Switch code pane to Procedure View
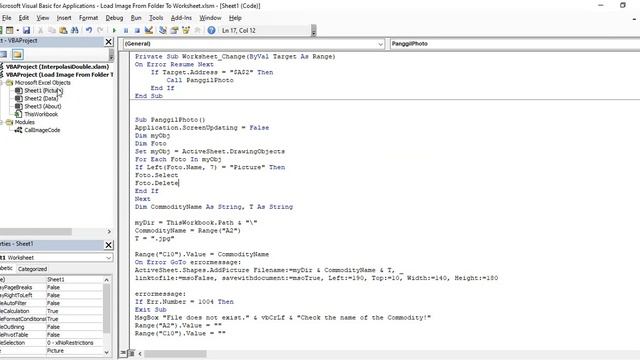This screenshot has width=640, height=360. 123,353
